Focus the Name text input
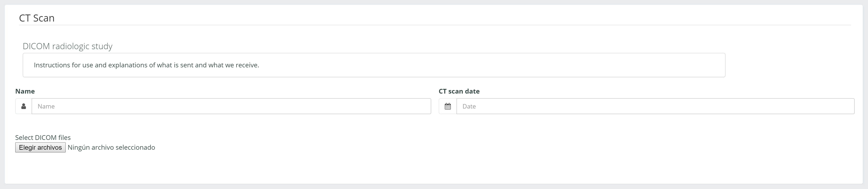 231,106
